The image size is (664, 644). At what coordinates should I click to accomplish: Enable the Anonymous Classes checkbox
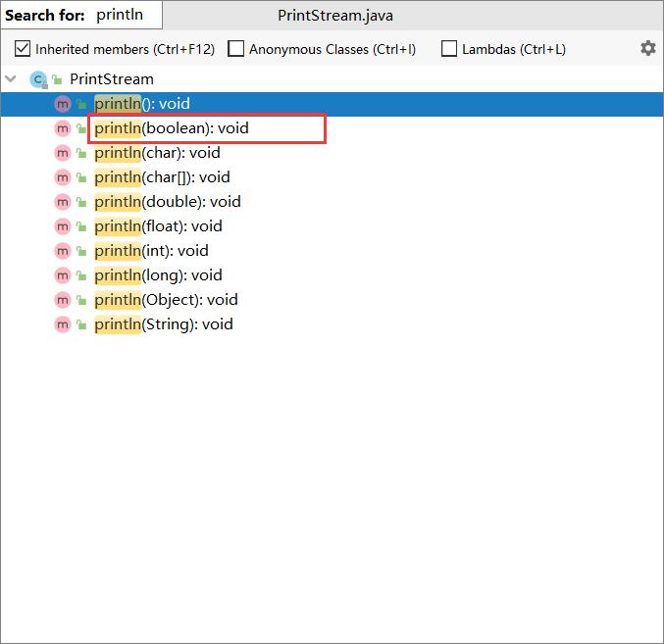pos(235,49)
